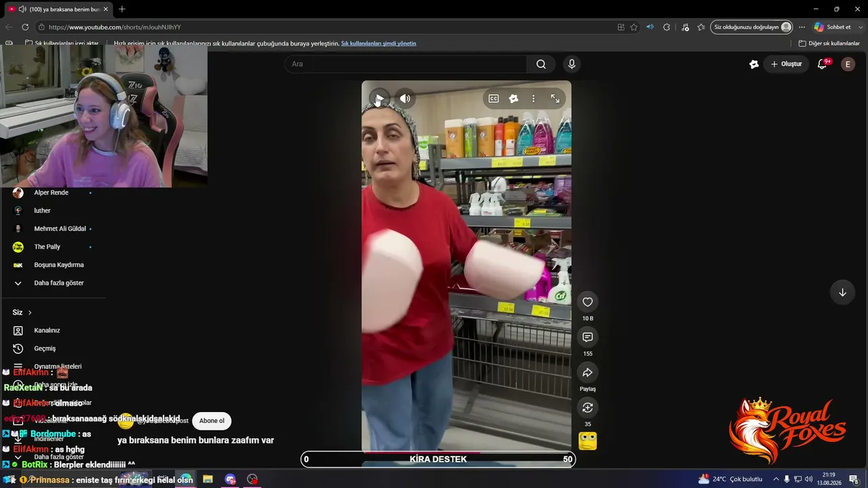The width and height of the screenshot is (868, 488).
Task: Open the taskbar volume control
Action: pos(808,479)
